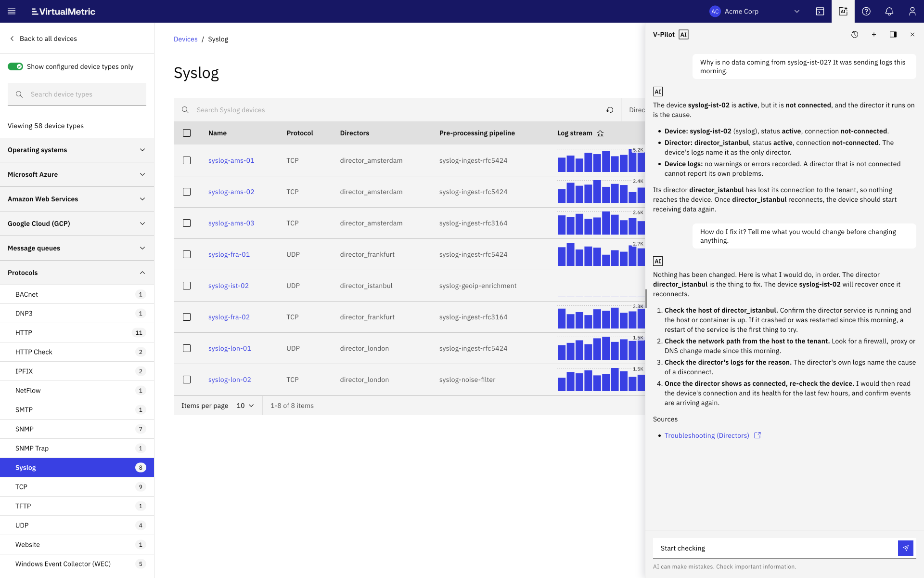Toggle Show configured device types only
This screenshot has width=924, height=578.
point(15,66)
